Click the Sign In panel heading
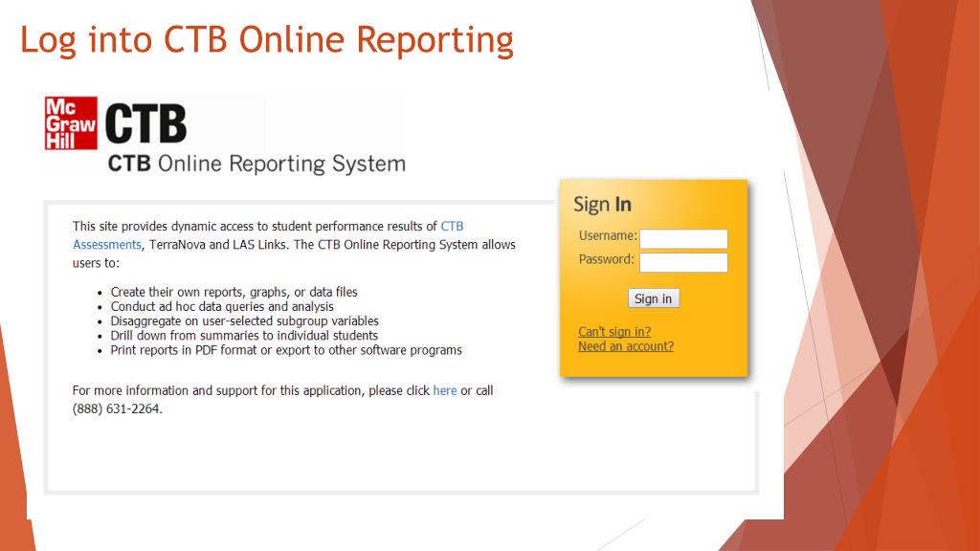 coord(603,205)
